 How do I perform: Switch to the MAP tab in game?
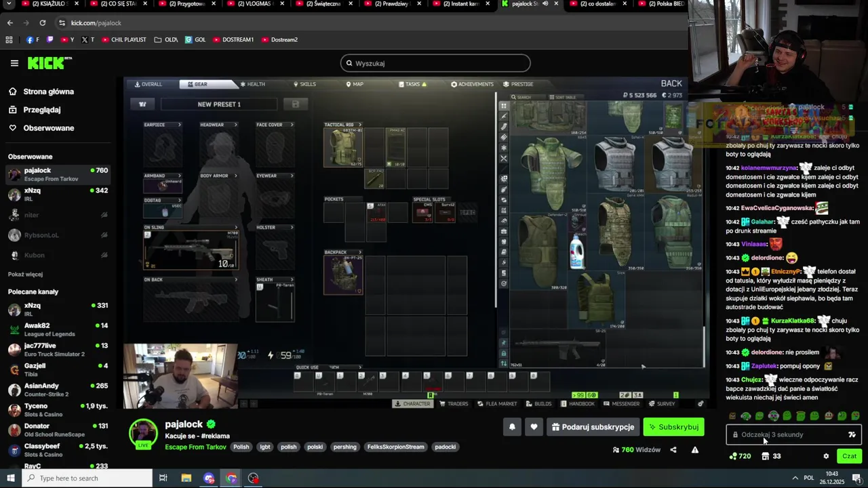(355, 85)
